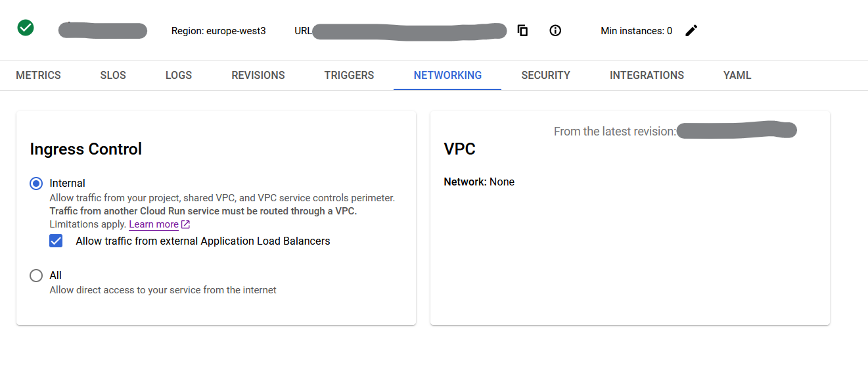Image resolution: width=868 pixels, height=367 pixels.
Task: Open the URL info icon
Action: click(x=555, y=30)
